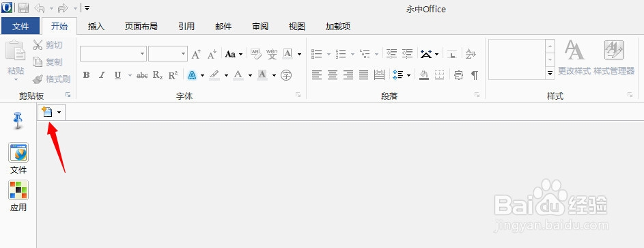
Task: Toggle Strikethrough abc formatting
Action: coord(142,75)
